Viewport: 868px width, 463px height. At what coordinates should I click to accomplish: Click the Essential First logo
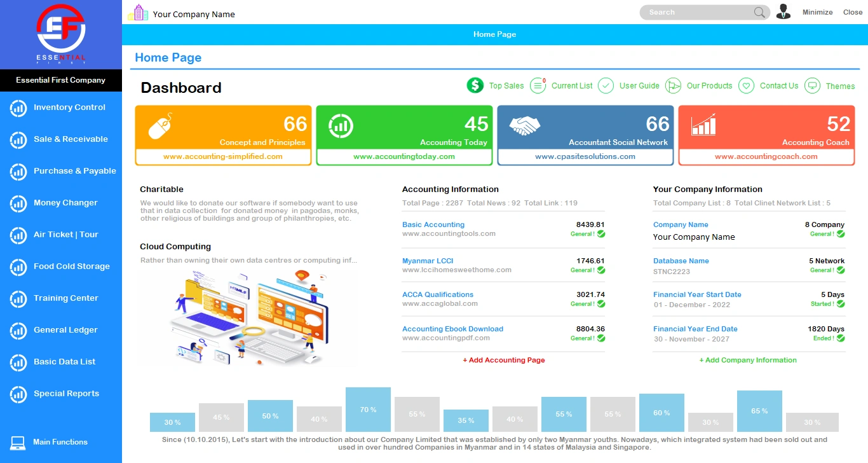(x=61, y=35)
